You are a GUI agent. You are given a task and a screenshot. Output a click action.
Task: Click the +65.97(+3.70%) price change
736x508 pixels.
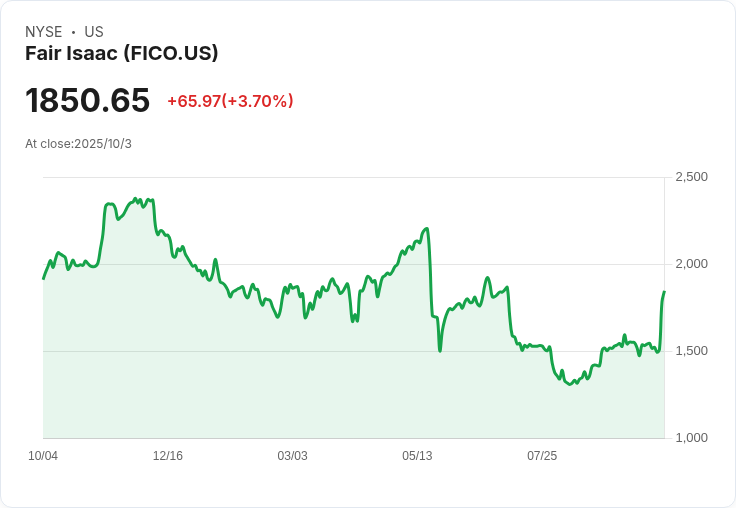230,101
